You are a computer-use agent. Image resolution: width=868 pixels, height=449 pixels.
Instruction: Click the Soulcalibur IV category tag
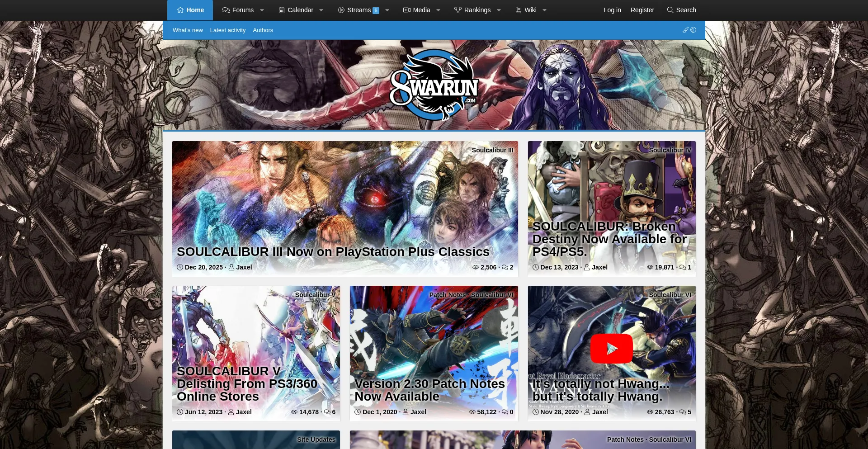(670, 150)
